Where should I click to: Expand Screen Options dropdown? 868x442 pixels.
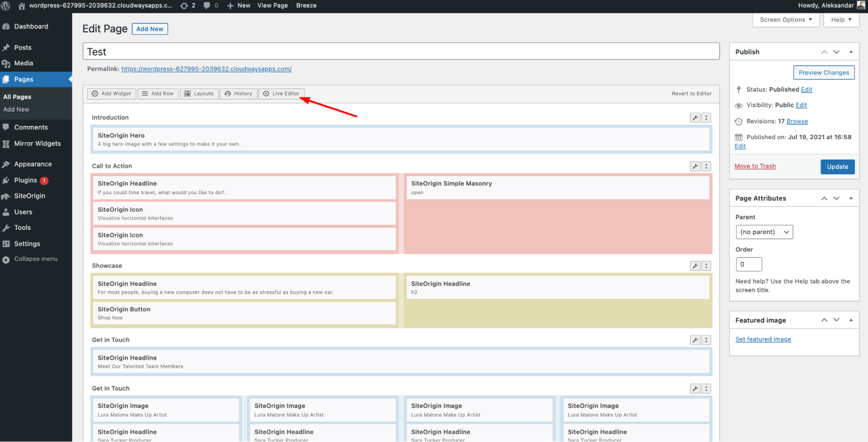pos(785,20)
